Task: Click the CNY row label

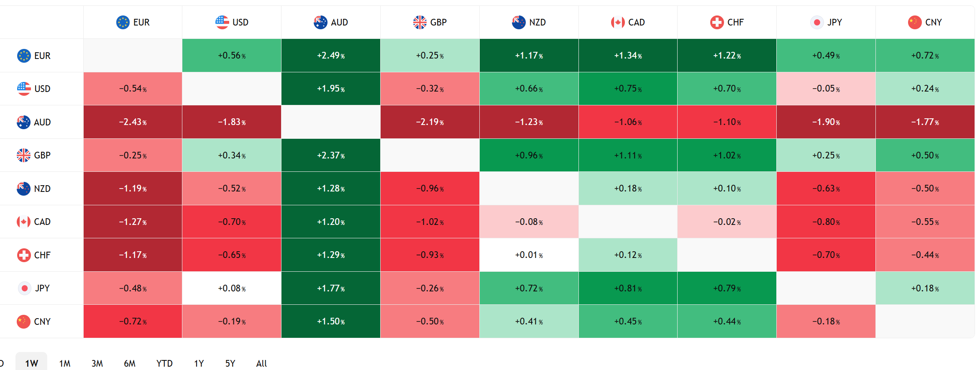Action: click(x=42, y=322)
